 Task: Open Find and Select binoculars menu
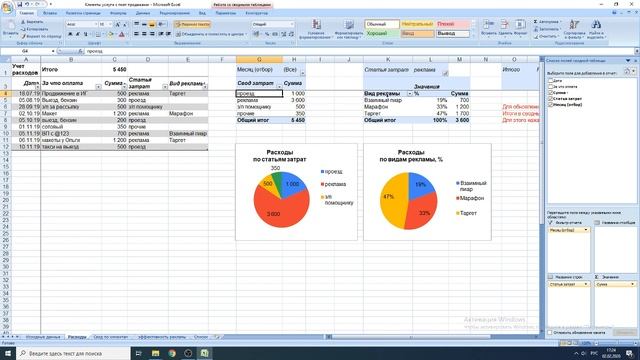pos(596,29)
